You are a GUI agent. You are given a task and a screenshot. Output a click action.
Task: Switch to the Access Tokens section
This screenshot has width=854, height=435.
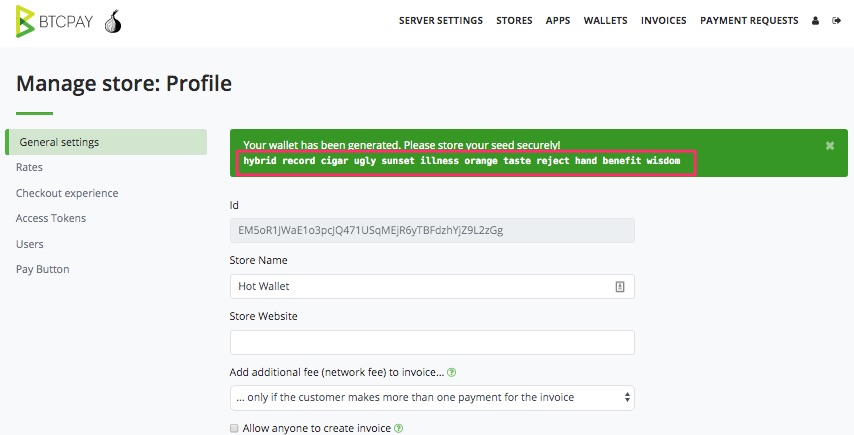pos(51,218)
